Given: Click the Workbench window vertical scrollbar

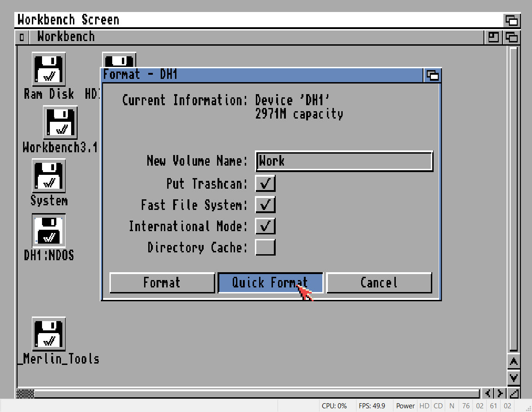Looking at the screenshot, I should coord(514,199).
